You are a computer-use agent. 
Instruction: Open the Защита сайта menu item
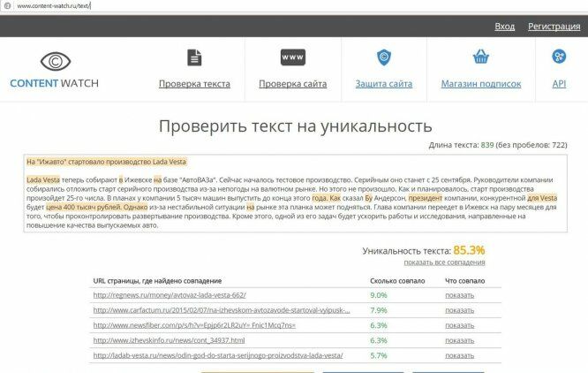click(384, 84)
